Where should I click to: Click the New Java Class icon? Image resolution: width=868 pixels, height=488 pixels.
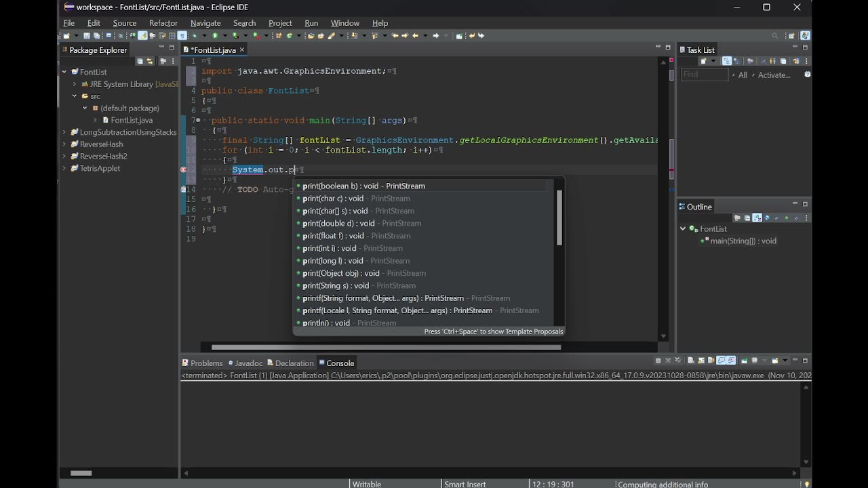coord(289,35)
